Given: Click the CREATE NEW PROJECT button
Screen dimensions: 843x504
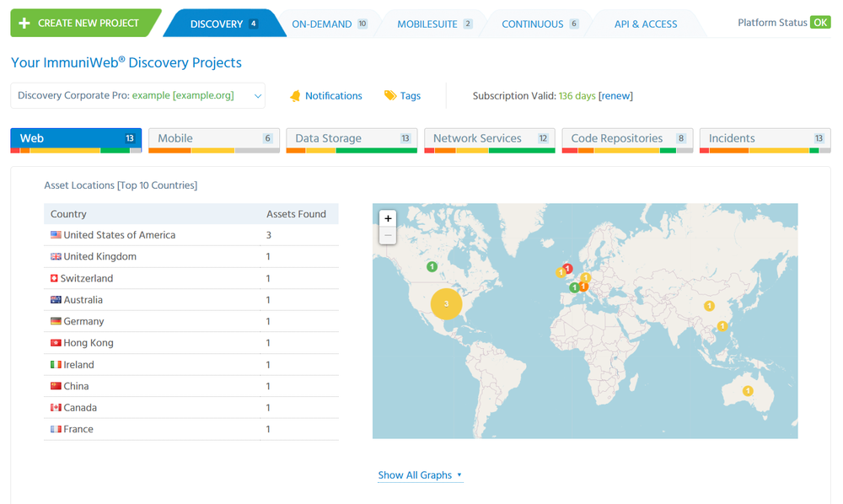Looking at the screenshot, I should [x=79, y=23].
